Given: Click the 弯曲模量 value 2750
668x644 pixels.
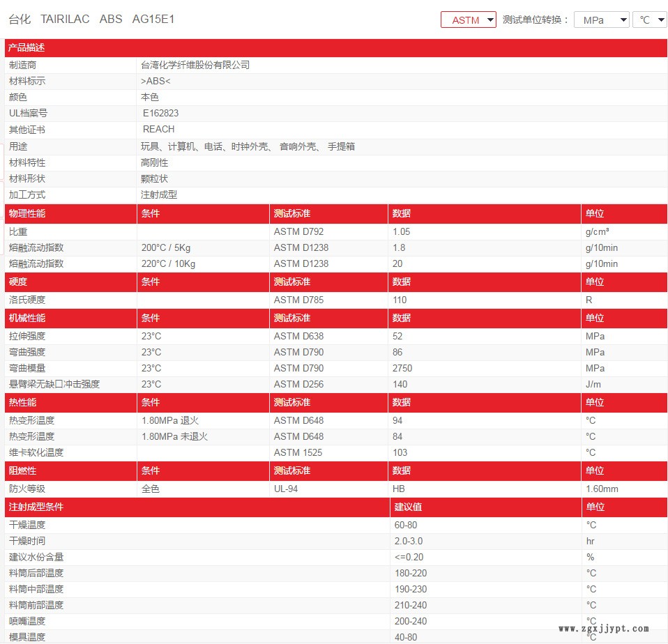Looking at the screenshot, I should click(x=402, y=368).
